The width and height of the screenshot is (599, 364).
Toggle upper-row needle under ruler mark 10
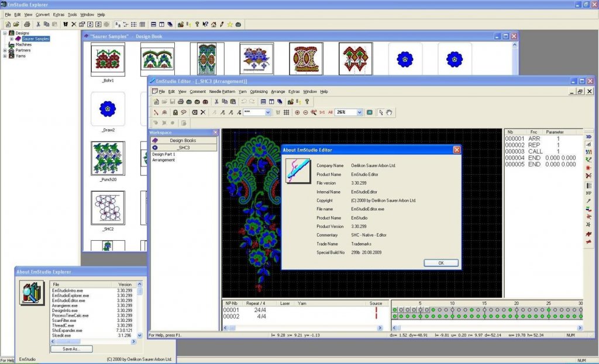click(452, 310)
